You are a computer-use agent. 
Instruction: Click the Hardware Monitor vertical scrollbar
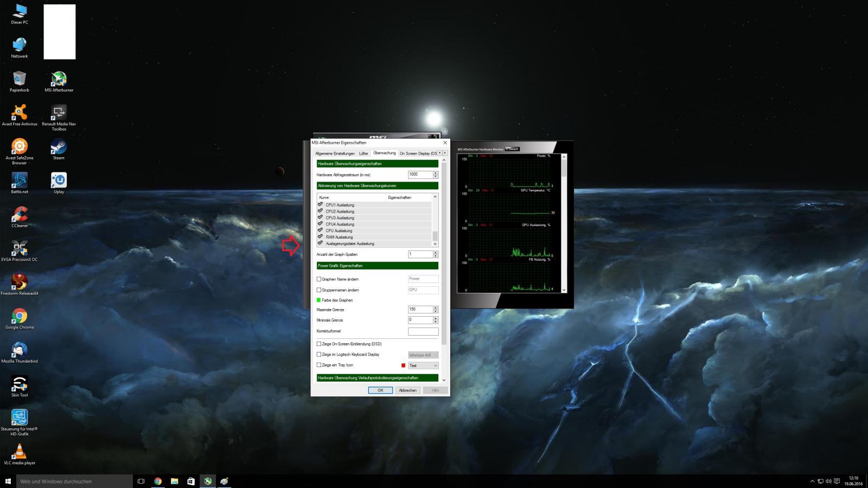(x=564, y=223)
